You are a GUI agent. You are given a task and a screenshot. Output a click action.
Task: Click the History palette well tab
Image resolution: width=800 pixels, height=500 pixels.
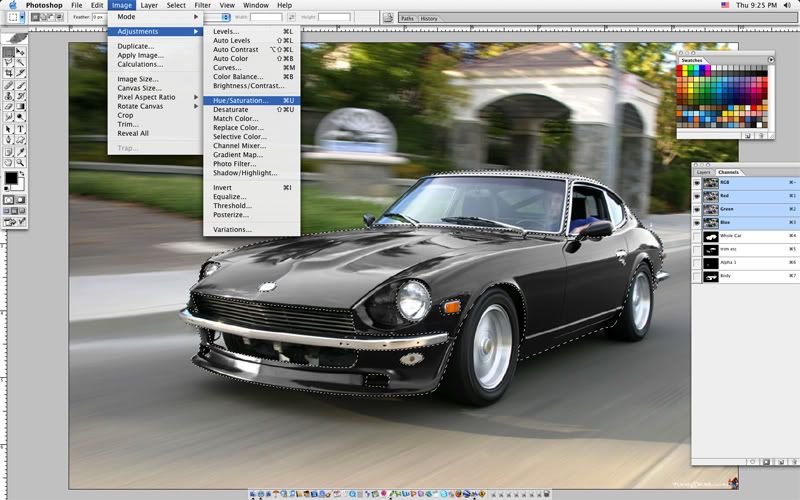coord(429,18)
